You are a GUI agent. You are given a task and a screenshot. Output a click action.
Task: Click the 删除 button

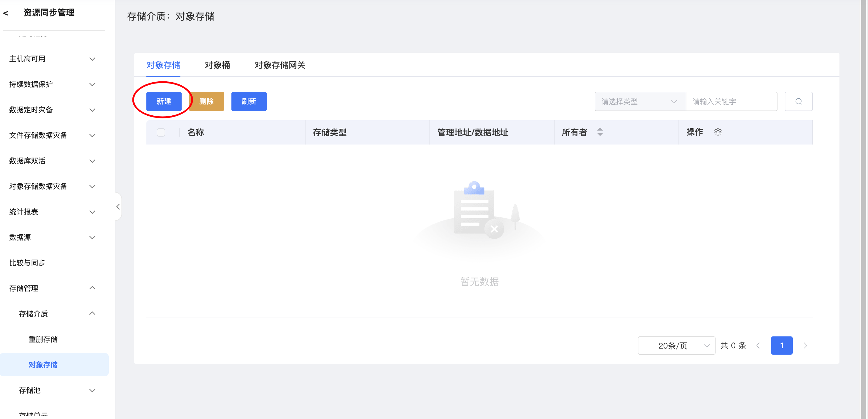206,101
